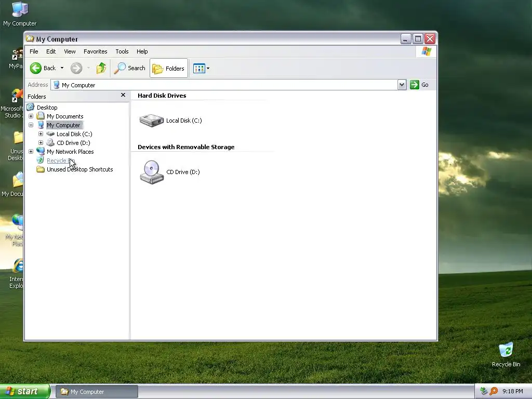
Task: Click the network tray icon
Action: (x=484, y=391)
